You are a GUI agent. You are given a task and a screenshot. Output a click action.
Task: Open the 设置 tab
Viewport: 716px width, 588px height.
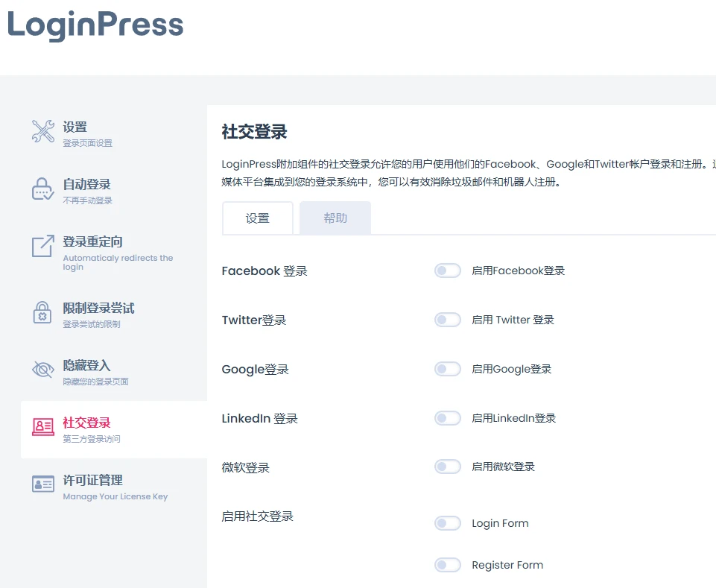[257, 218]
